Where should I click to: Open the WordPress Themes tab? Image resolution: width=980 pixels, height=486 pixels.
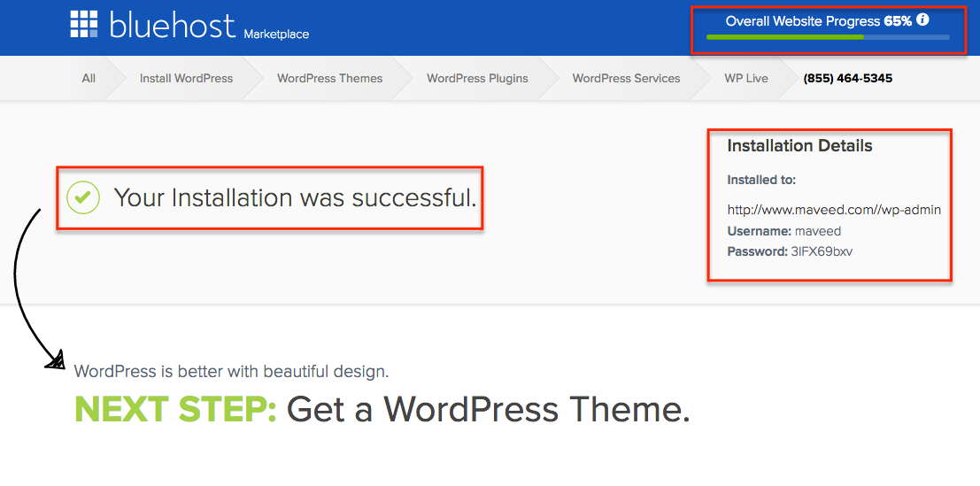[329, 78]
